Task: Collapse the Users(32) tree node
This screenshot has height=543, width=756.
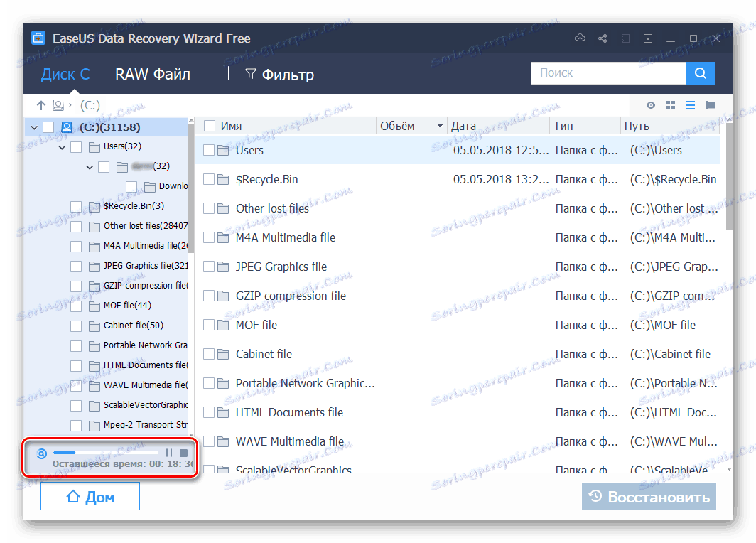Action: point(62,148)
